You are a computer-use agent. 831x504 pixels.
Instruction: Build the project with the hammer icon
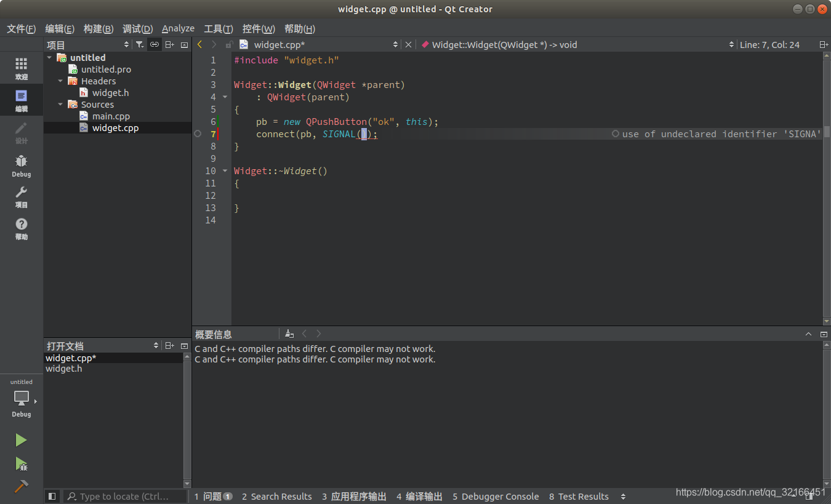tap(21, 486)
